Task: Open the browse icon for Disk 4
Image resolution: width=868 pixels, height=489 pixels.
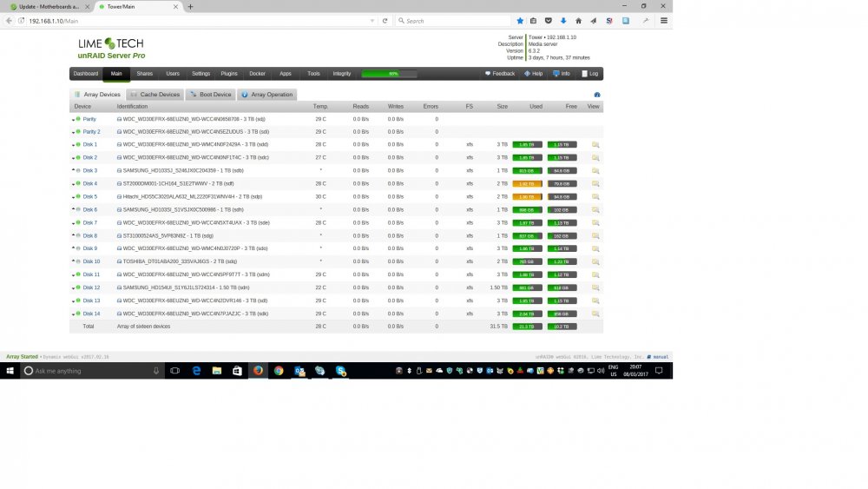Action: tap(595, 184)
